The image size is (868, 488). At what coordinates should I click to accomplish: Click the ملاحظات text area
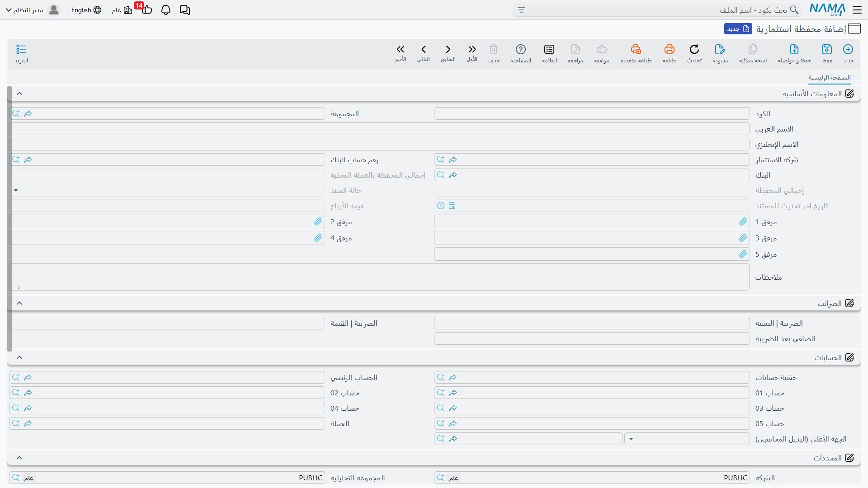(379, 277)
